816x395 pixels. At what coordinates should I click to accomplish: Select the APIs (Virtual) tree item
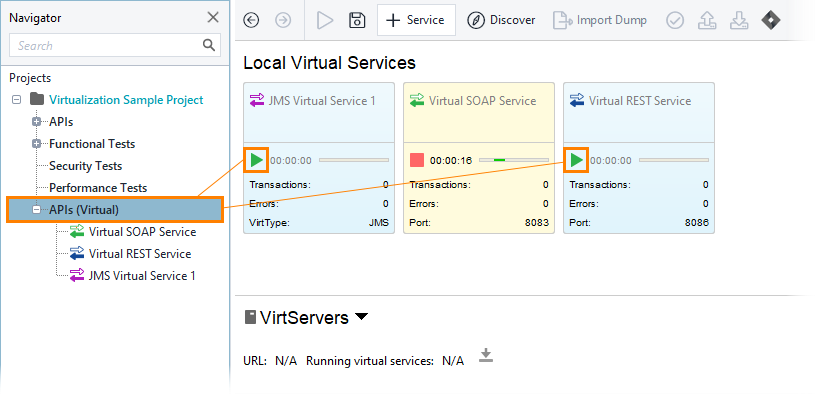click(x=115, y=210)
